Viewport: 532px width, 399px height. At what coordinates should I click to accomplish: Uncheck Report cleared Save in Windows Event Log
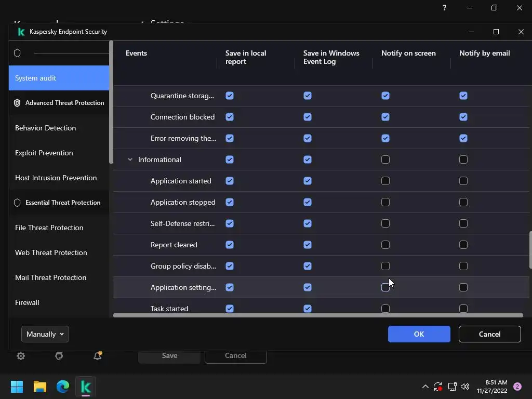[x=308, y=245]
